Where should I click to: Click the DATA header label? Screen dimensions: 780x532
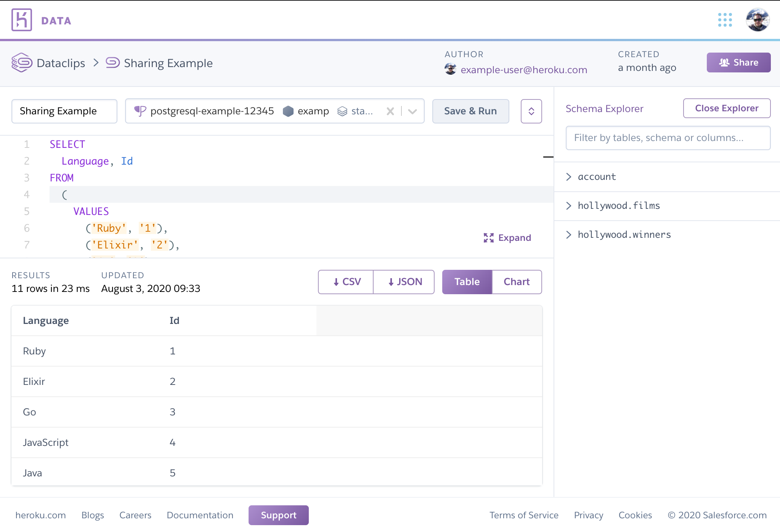pos(56,21)
